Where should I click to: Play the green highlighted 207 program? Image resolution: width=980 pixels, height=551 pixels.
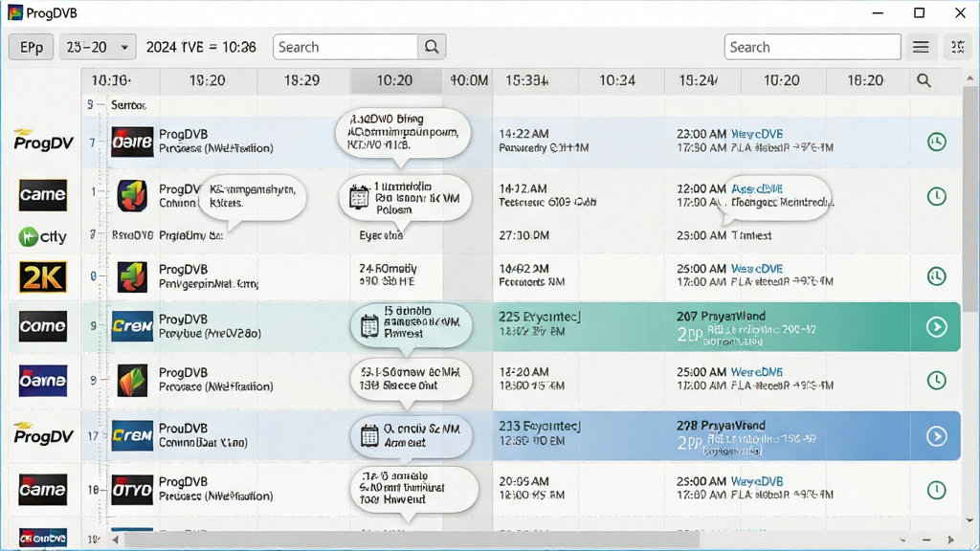[x=936, y=327]
